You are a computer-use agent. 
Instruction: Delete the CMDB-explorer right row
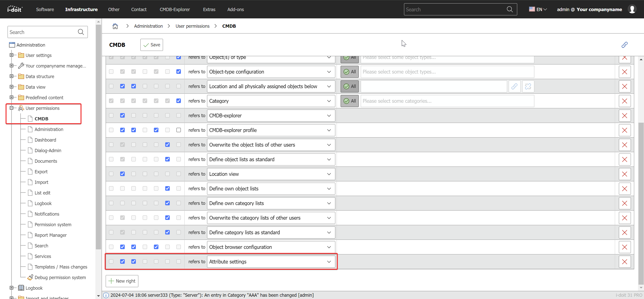[625, 116]
